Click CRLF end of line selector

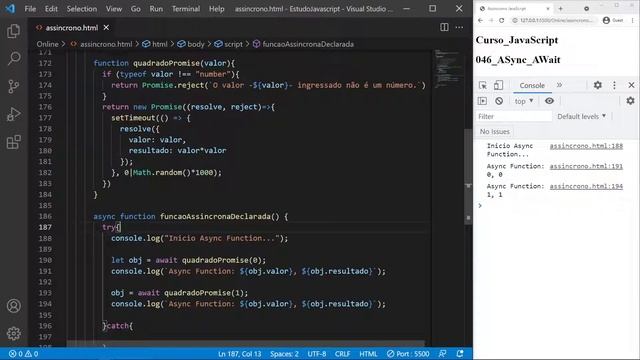(342, 354)
